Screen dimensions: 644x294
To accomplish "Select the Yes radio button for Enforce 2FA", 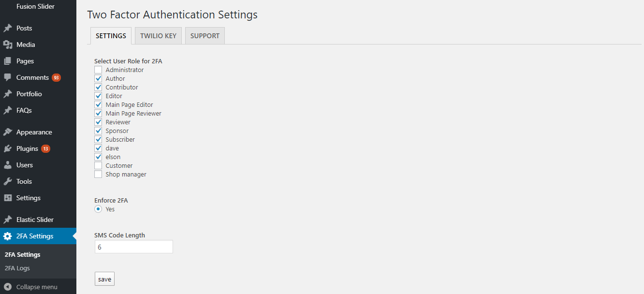I will (98, 209).
